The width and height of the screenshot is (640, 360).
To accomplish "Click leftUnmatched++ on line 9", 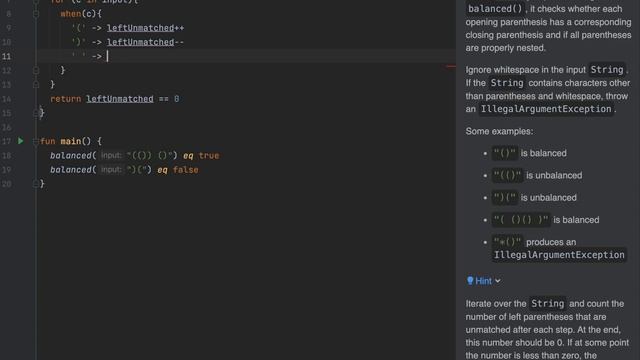I will tap(145, 28).
